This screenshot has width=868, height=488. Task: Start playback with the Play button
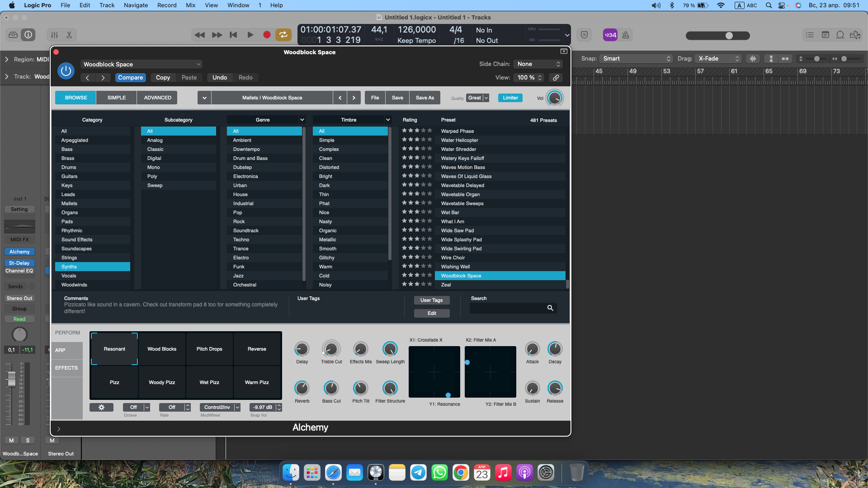point(250,35)
